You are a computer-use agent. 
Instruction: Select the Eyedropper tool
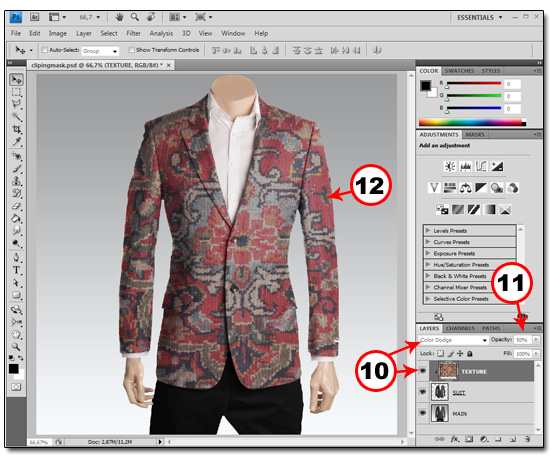tap(16, 142)
